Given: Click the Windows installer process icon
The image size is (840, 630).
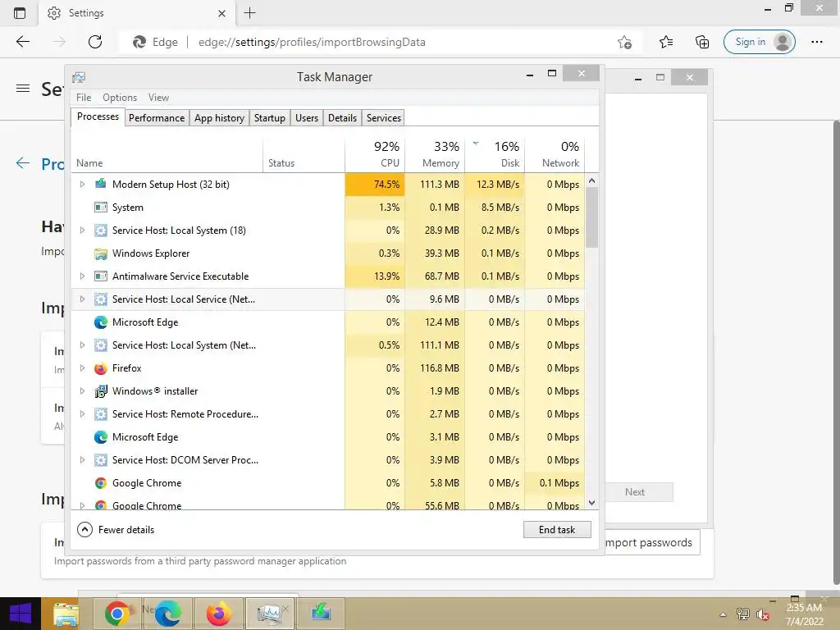Looking at the screenshot, I should 101,391.
